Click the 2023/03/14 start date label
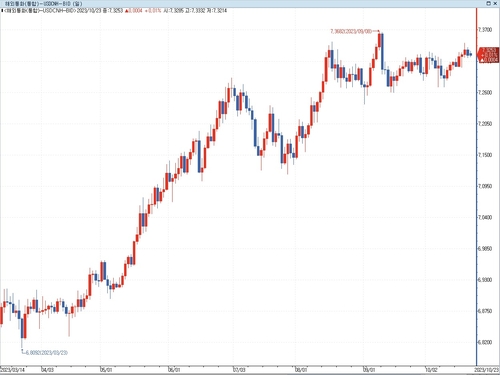Image resolution: width=500 pixels, height=375 pixels. coord(12,370)
